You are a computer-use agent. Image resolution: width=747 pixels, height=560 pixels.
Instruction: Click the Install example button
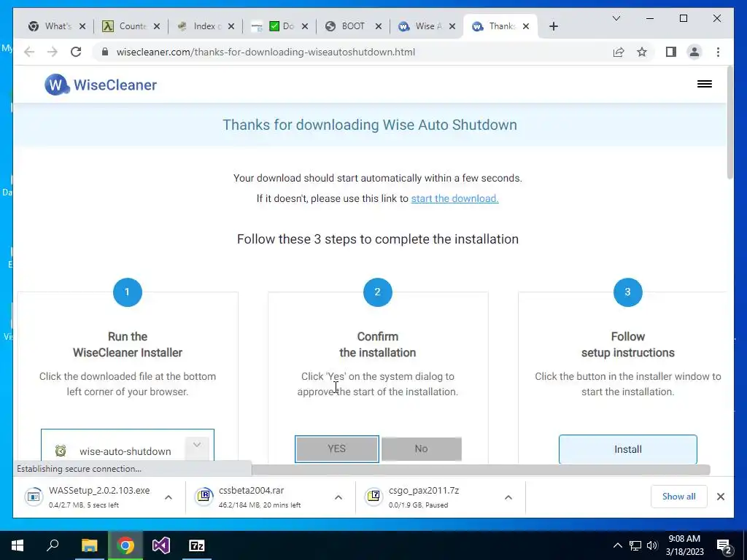(627, 449)
